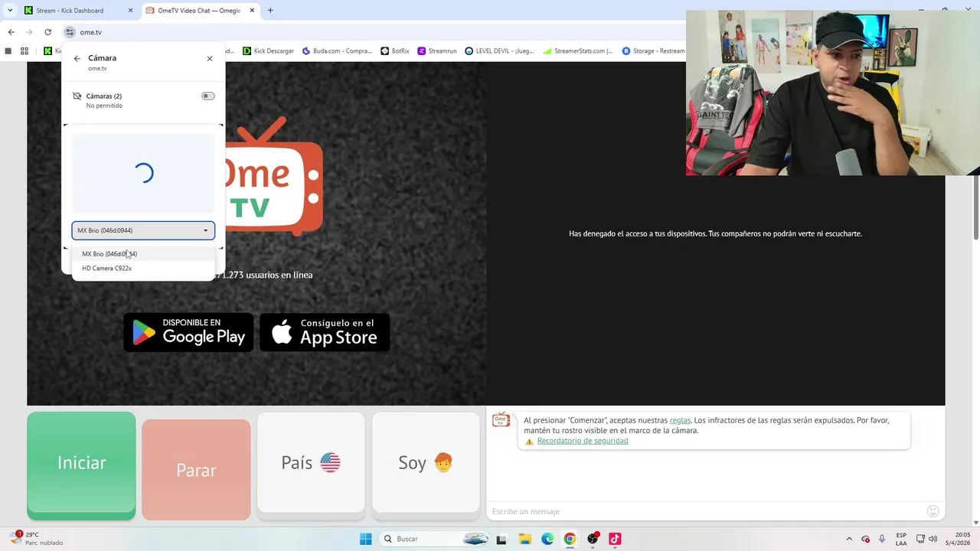Select MX Brio (046d:0944) from camera list
The width and height of the screenshot is (980, 551).
[143, 253]
